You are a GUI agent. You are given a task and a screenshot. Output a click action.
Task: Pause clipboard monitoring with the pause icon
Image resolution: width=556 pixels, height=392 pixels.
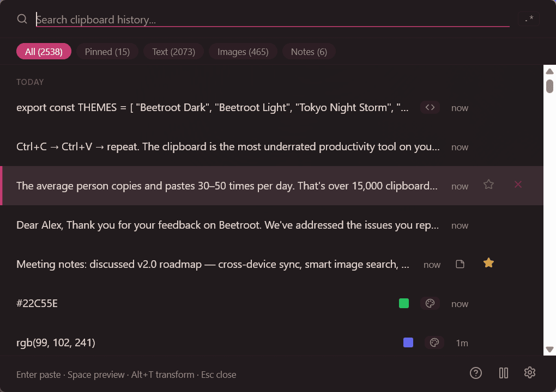503,373
